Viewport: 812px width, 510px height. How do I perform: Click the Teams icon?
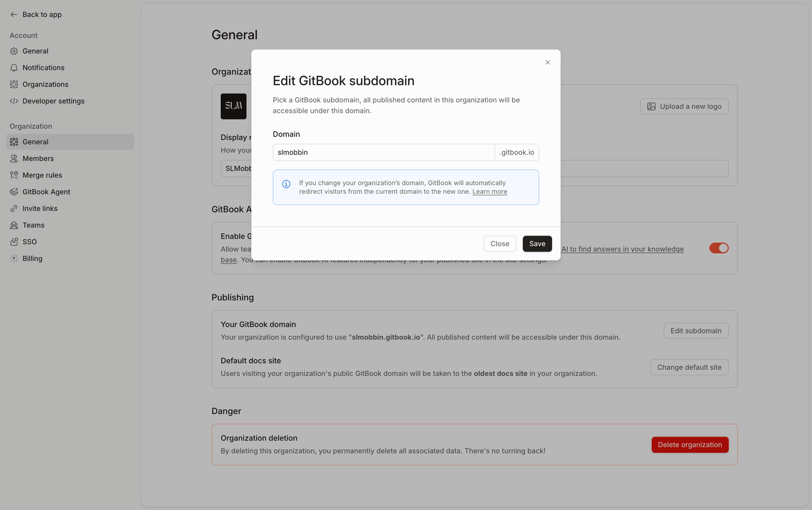click(x=14, y=225)
